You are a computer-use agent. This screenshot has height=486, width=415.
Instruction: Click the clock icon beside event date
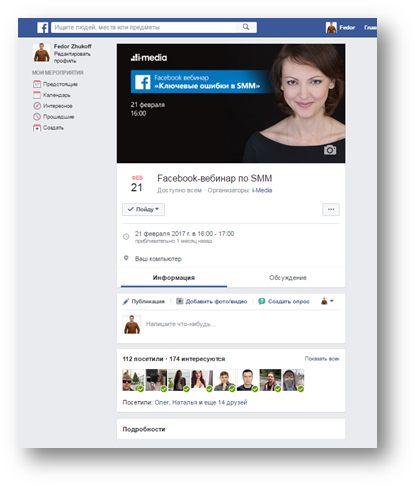coord(126,237)
